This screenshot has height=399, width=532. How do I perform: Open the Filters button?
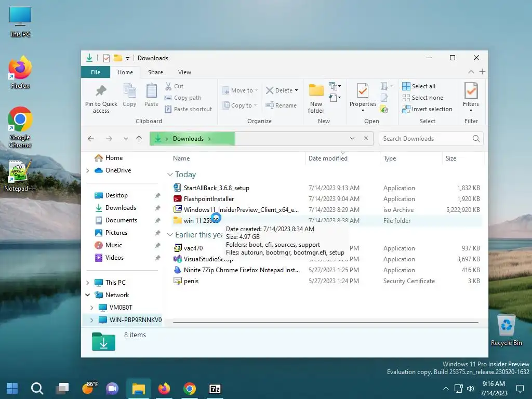[471, 97]
